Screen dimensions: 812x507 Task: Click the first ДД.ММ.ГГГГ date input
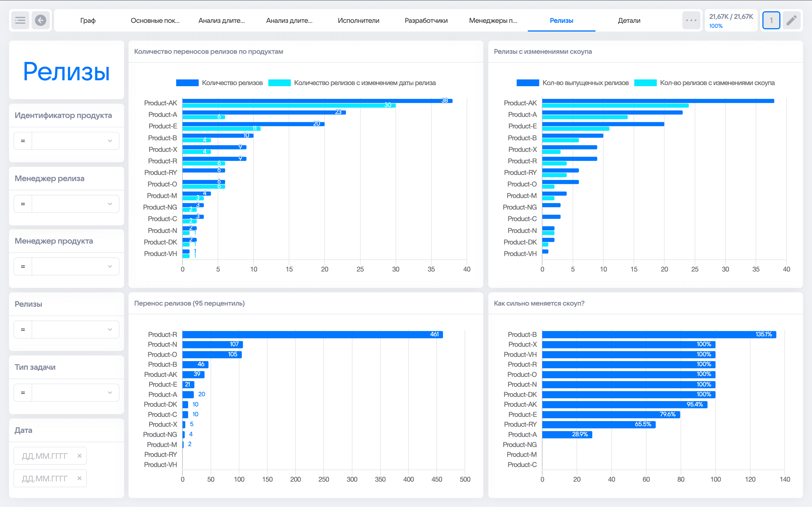pos(45,456)
